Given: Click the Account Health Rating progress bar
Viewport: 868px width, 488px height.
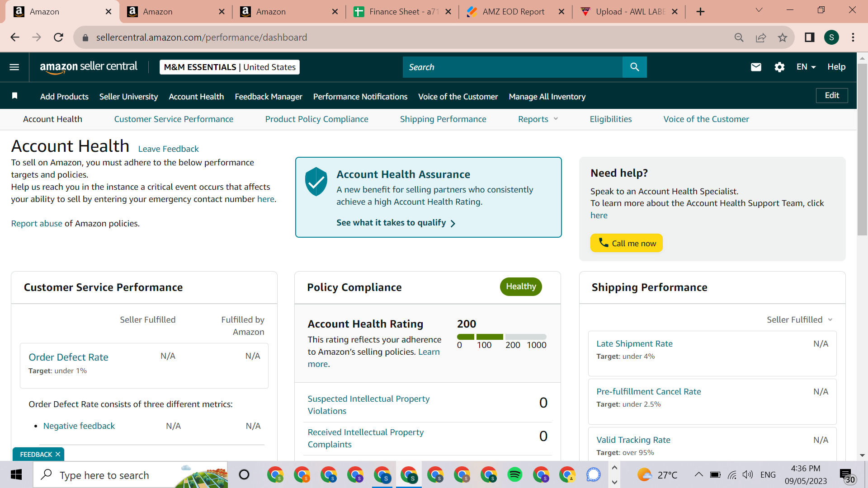Looking at the screenshot, I should click(x=502, y=337).
